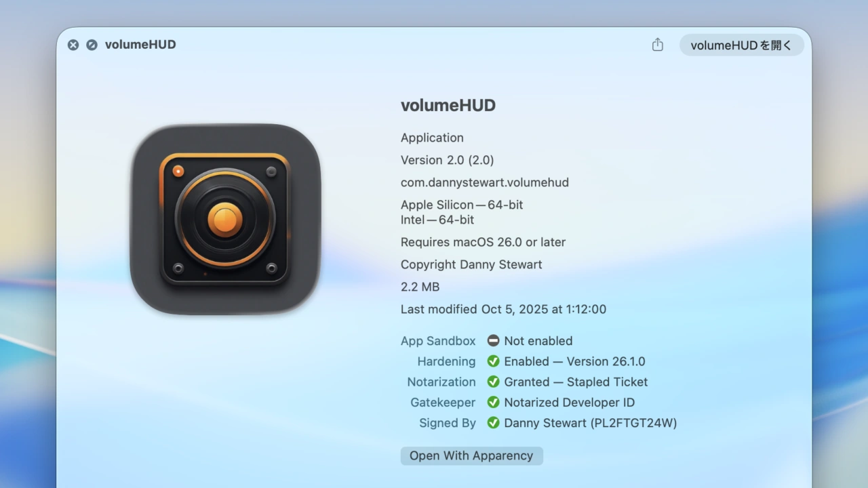Click the Last modified date text

(x=503, y=309)
